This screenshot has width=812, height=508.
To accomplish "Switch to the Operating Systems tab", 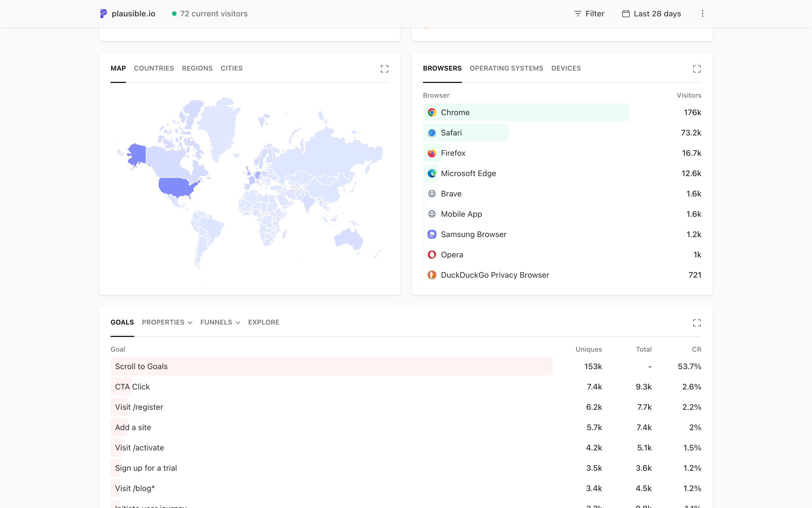I will 506,68.
